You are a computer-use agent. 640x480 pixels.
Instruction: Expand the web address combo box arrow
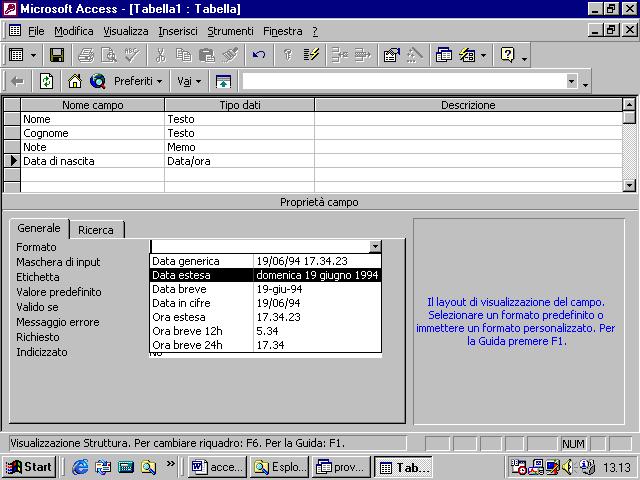pyautogui.click(x=572, y=81)
